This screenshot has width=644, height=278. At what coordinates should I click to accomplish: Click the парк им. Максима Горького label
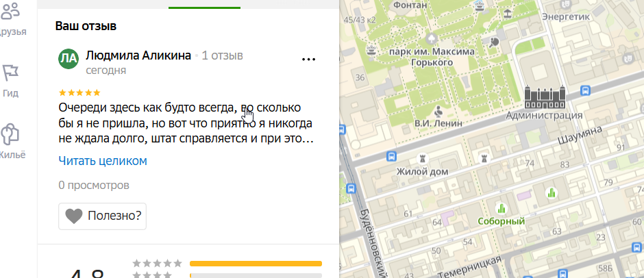click(x=432, y=57)
